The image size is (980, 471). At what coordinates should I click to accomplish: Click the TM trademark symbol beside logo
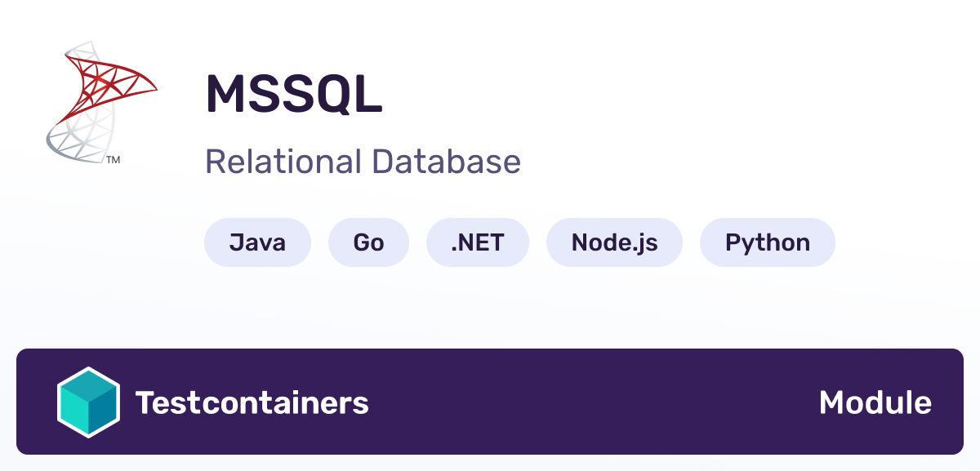(114, 160)
